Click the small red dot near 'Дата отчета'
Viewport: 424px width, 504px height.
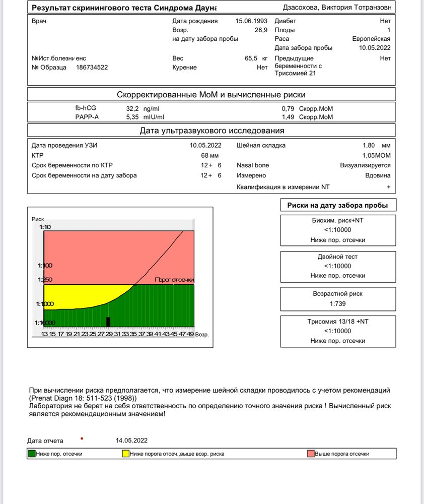coord(82,437)
